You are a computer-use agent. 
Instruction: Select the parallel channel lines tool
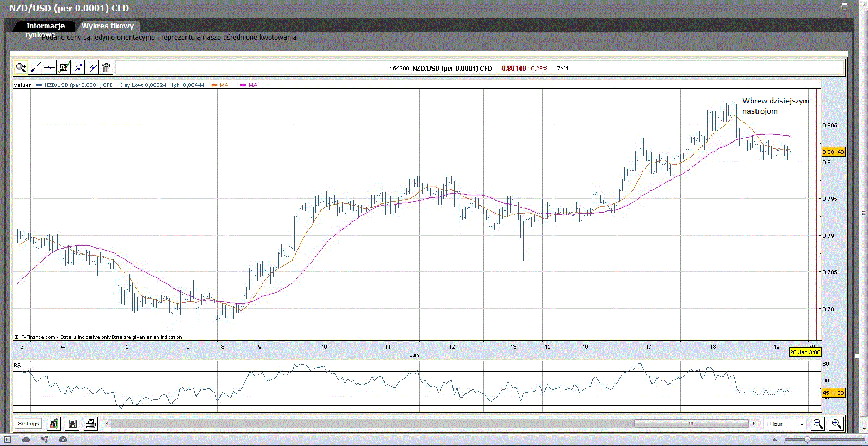coord(92,67)
